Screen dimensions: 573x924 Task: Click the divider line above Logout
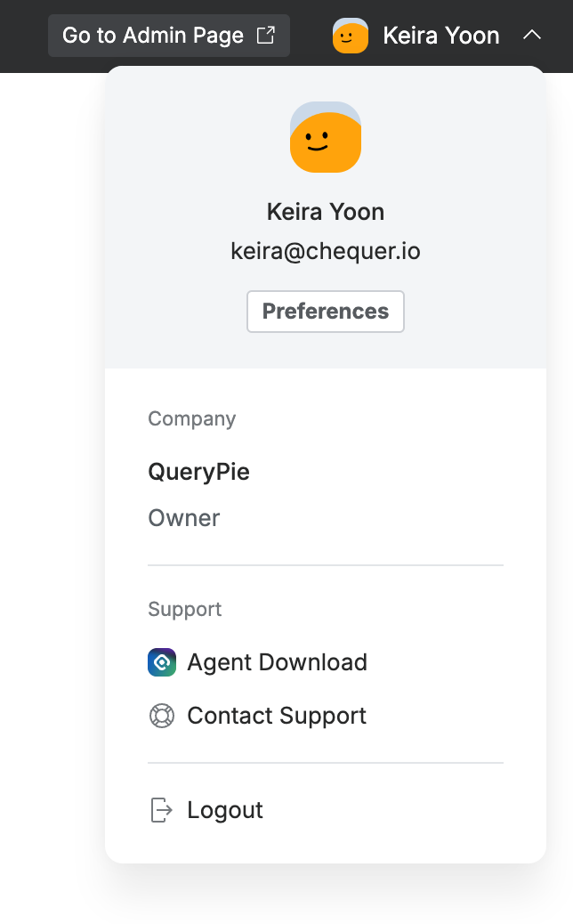point(326,763)
